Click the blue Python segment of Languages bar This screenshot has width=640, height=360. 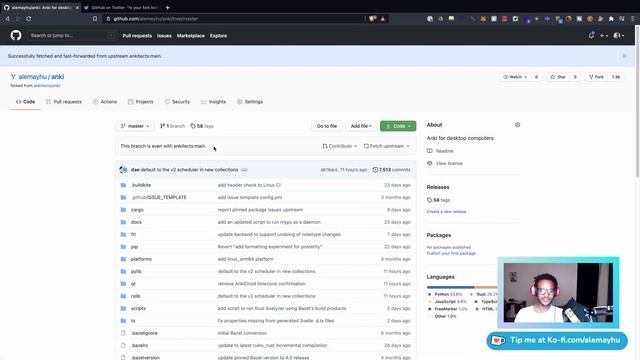(451, 287)
